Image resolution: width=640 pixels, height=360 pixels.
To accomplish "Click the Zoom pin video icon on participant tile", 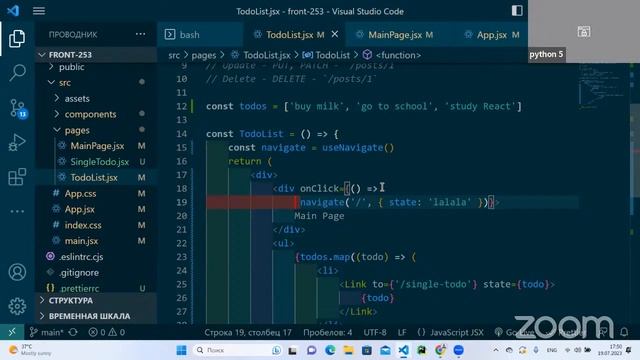I will pos(584,32).
